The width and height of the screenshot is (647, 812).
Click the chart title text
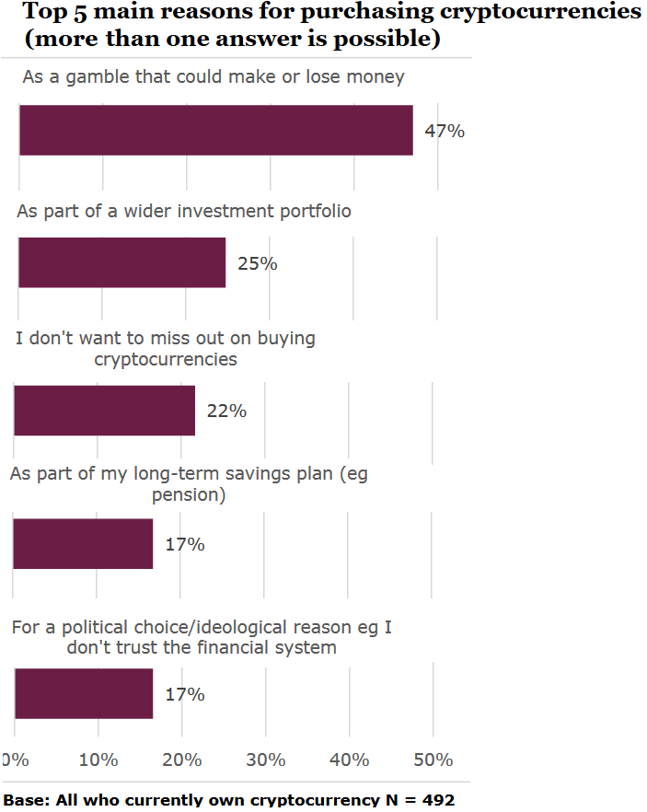click(331, 25)
